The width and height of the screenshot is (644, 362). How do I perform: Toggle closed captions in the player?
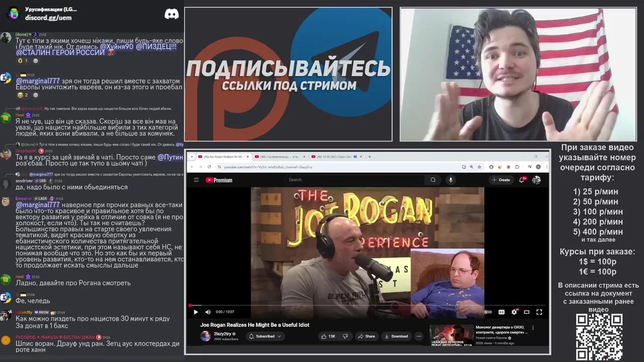point(501,312)
